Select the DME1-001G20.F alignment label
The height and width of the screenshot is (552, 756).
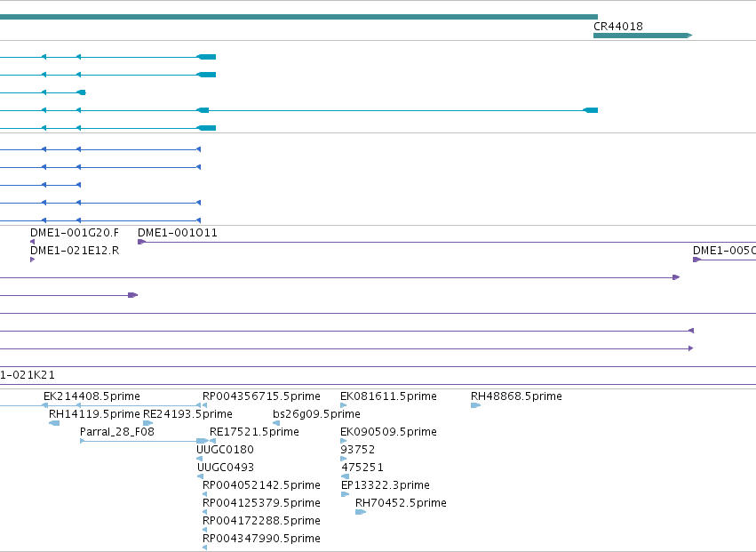[75, 233]
